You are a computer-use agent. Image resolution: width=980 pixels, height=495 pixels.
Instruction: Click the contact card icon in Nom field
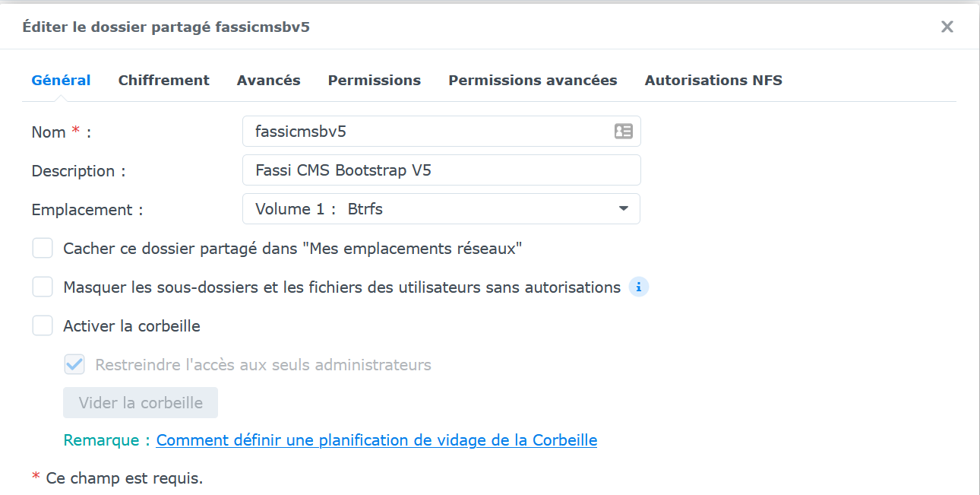point(623,132)
